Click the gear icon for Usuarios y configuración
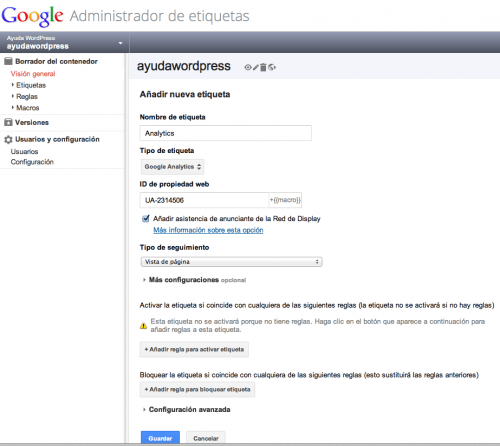This screenshot has height=446, width=500. (x=8, y=139)
